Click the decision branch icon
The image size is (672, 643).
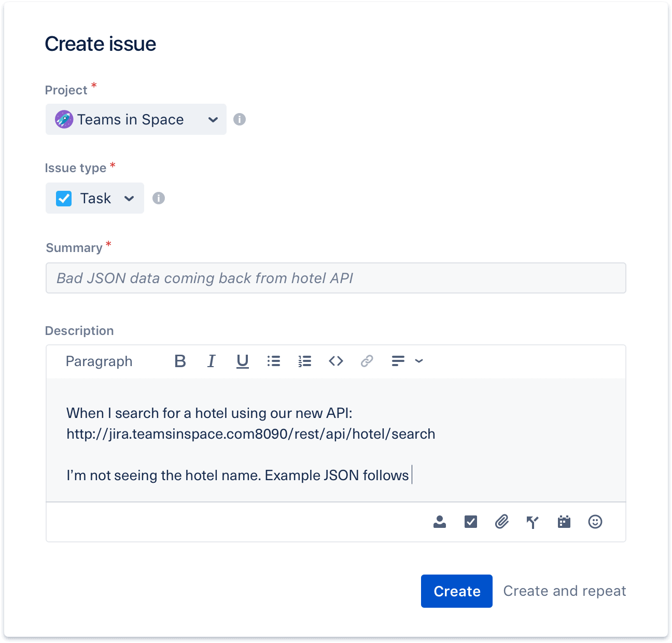pos(533,522)
